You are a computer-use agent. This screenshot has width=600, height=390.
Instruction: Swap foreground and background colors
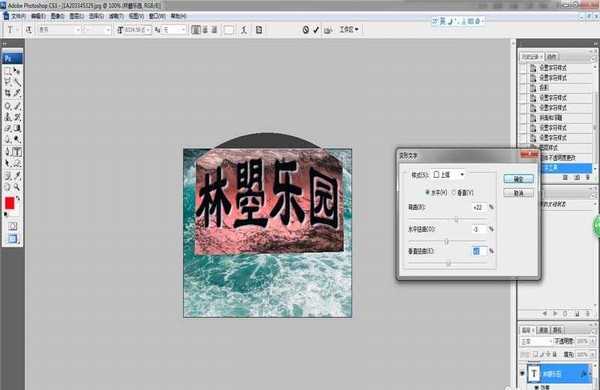(18, 198)
